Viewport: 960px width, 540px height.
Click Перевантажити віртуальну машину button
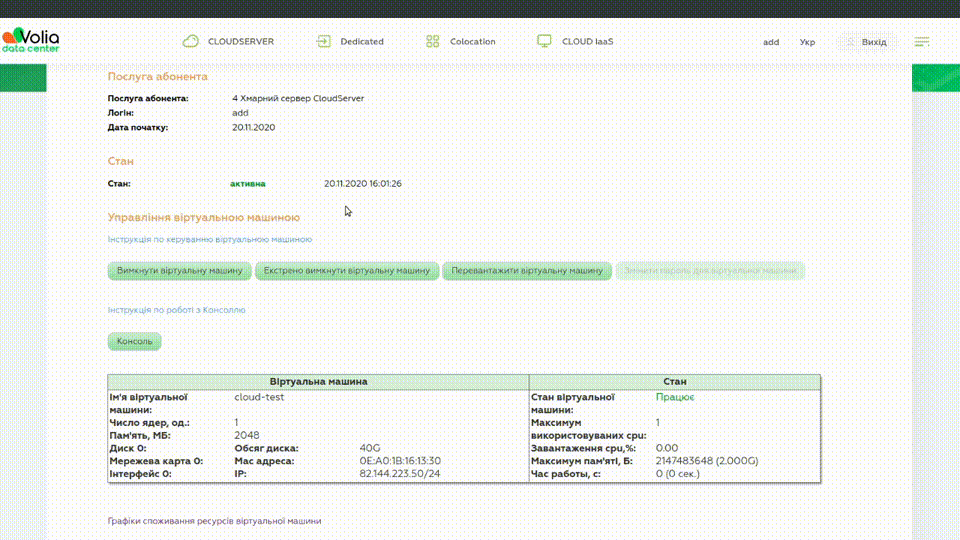pyautogui.click(x=526, y=271)
